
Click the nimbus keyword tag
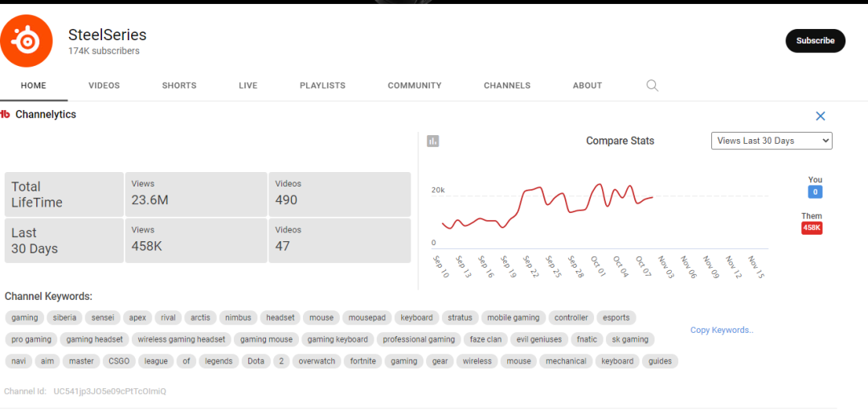pyautogui.click(x=238, y=318)
